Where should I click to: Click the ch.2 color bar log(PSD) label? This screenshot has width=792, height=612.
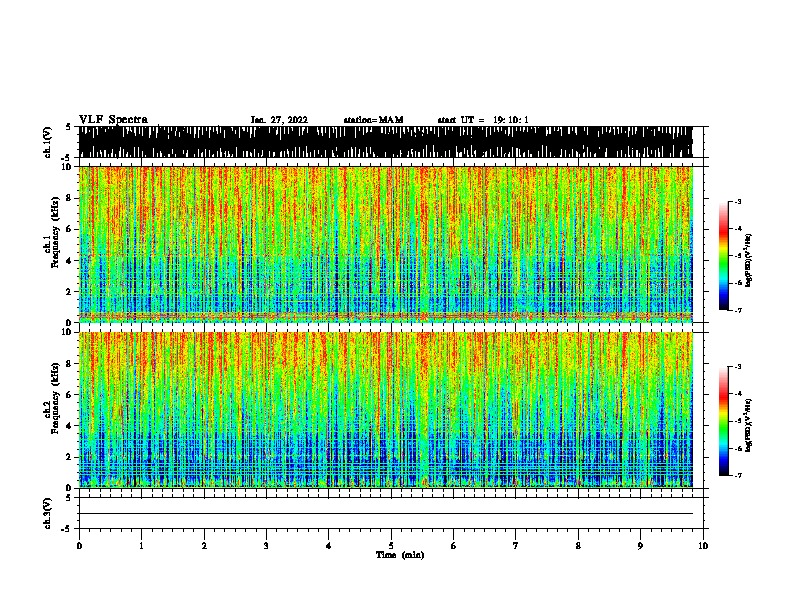click(748, 425)
